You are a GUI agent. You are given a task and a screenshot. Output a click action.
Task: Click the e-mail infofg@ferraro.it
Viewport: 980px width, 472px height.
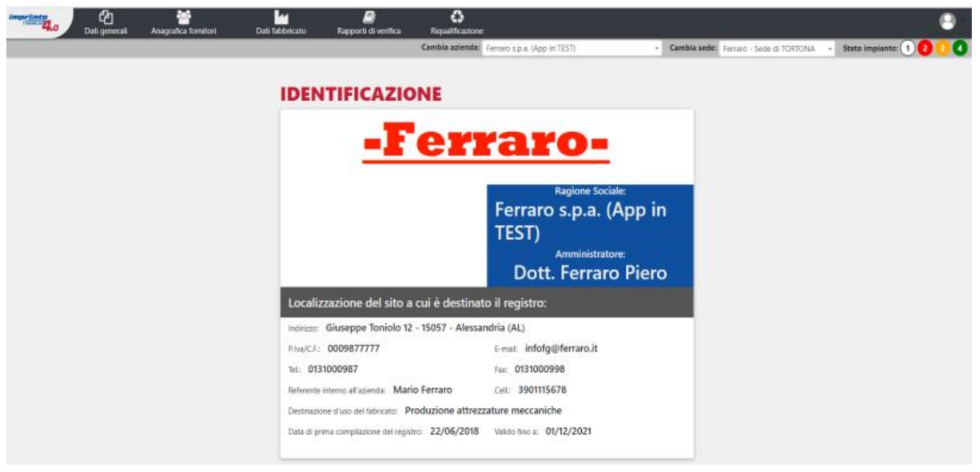[x=562, y=349]
